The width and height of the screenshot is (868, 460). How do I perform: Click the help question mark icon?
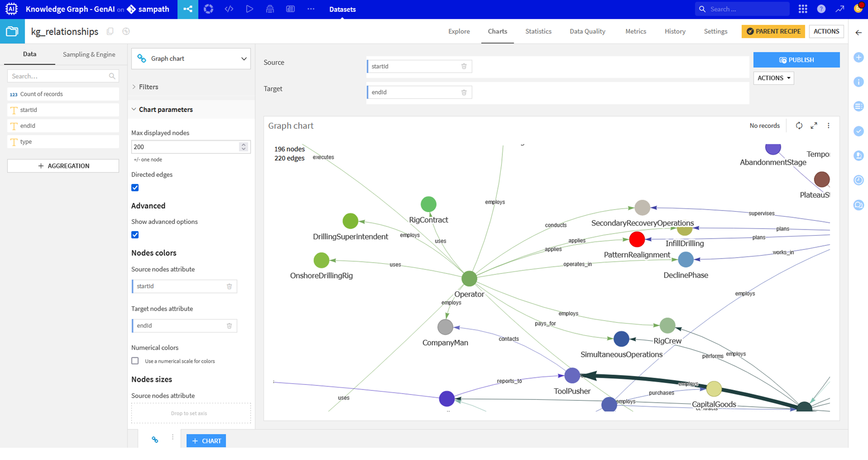point(821,9)
